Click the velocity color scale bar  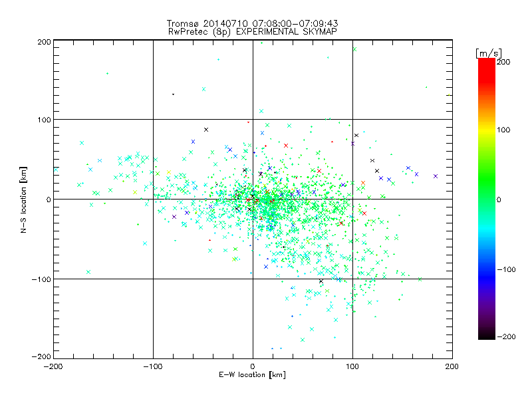(487, 199)
